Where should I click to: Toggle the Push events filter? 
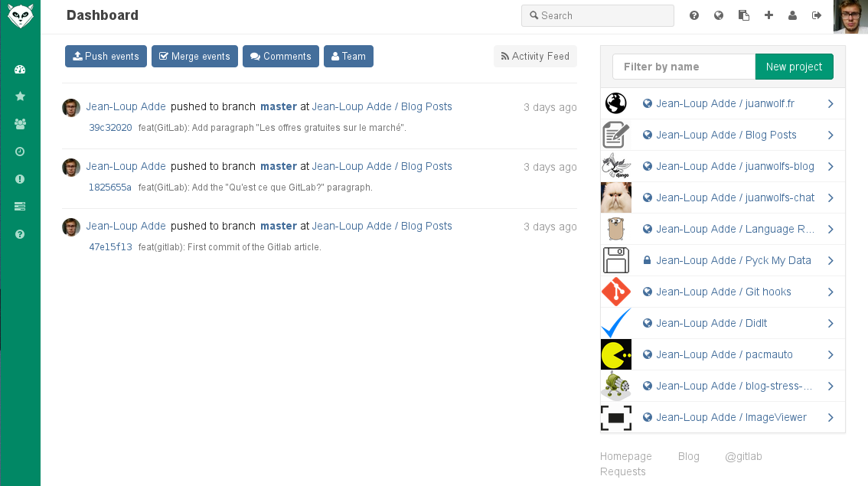pyautogui.click(x=106, y=57)
